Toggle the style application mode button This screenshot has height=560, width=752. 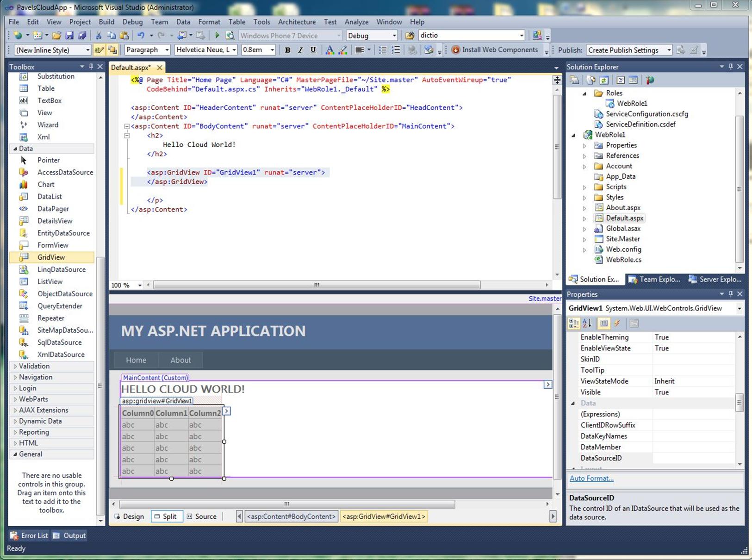pos(99,50)
